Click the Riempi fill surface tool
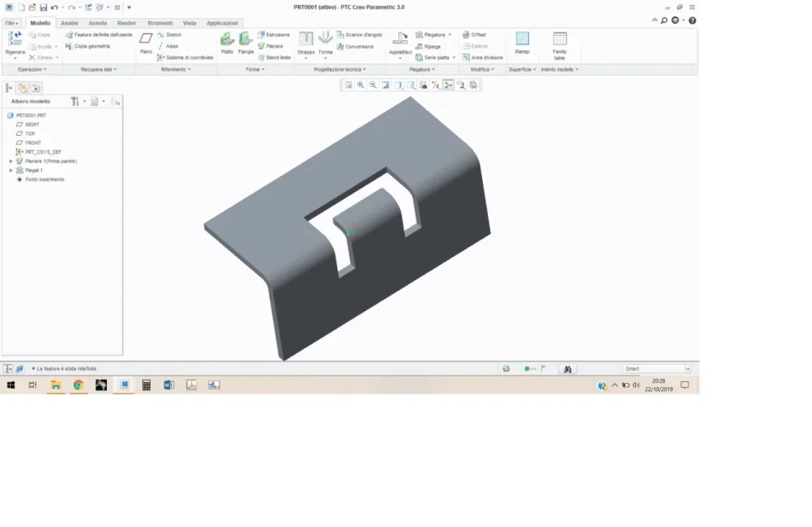Viewport: 812px width, 527px height. tap(522, 43)
